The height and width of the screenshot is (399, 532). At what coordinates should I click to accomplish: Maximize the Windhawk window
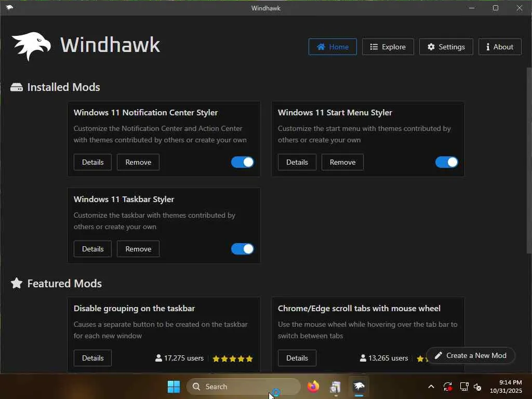click(495, 8)
